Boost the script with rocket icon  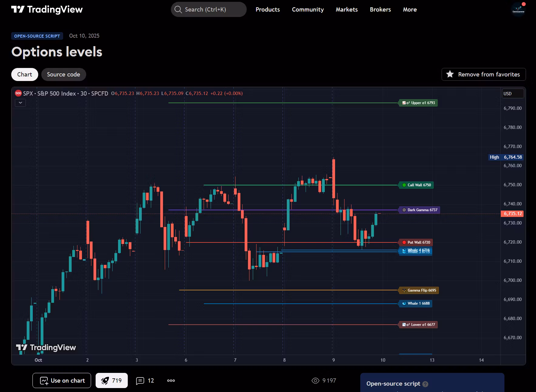click(111, 380)
